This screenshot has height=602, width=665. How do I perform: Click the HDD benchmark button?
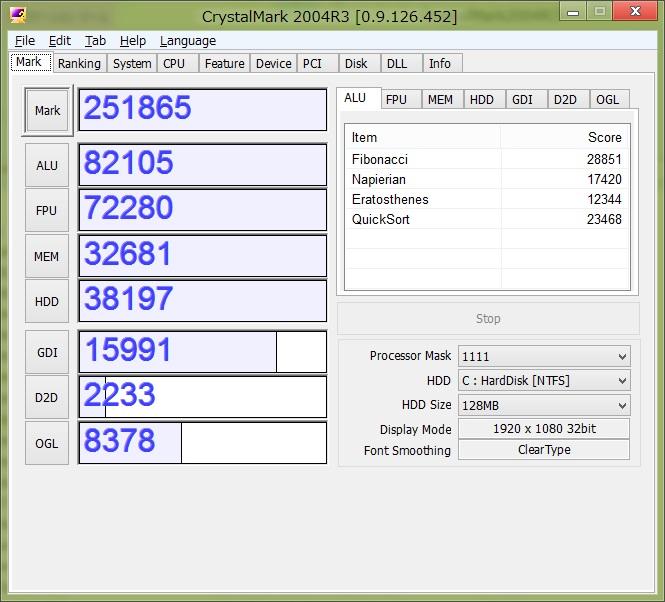pos(47,301)
